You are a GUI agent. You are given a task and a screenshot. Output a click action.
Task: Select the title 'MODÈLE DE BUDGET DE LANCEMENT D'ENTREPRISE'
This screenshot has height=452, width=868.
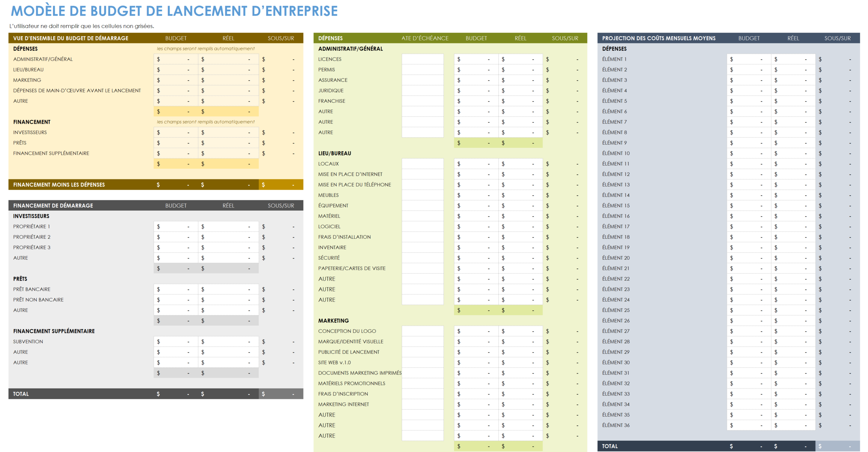[x=174, y=11]
